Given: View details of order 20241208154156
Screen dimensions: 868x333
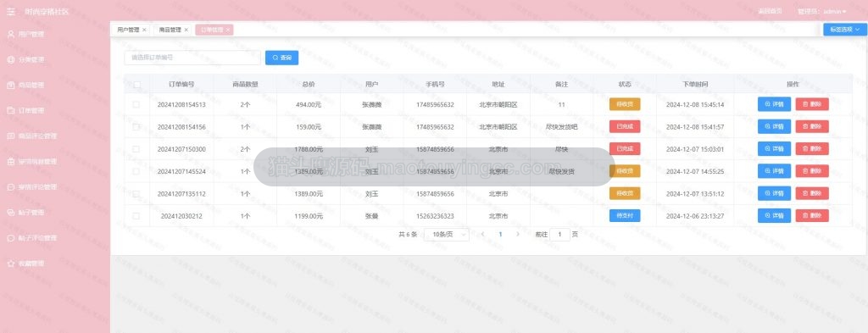Looking at the screenshot, I should [x=774, y=126].
